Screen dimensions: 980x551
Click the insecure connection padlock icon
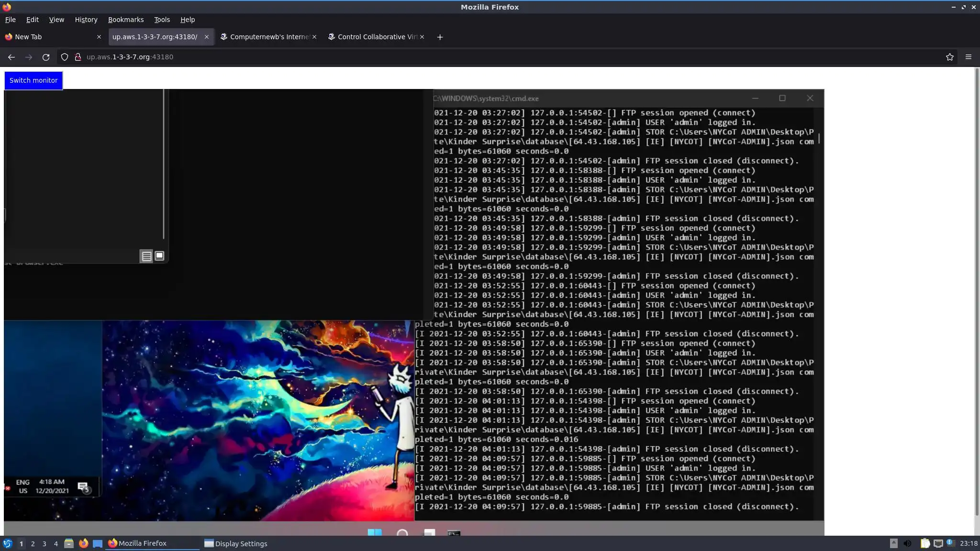(x=78, y=57)
